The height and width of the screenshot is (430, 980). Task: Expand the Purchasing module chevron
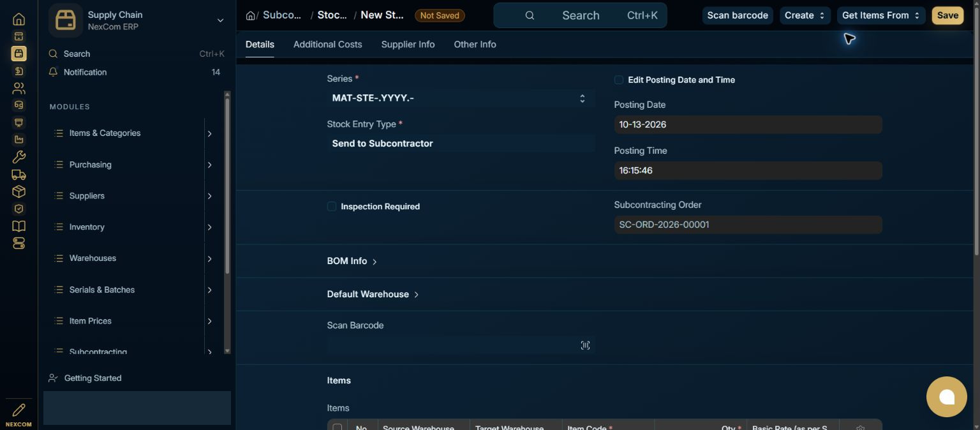pyautogui.click(x=209, y=165)
